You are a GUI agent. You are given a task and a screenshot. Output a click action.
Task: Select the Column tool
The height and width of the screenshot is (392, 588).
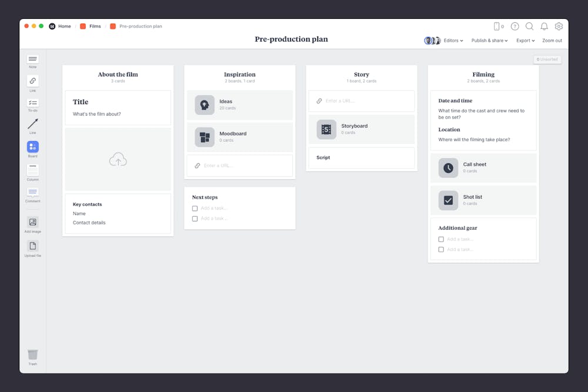pyautogui.click(x=32, y=170)
